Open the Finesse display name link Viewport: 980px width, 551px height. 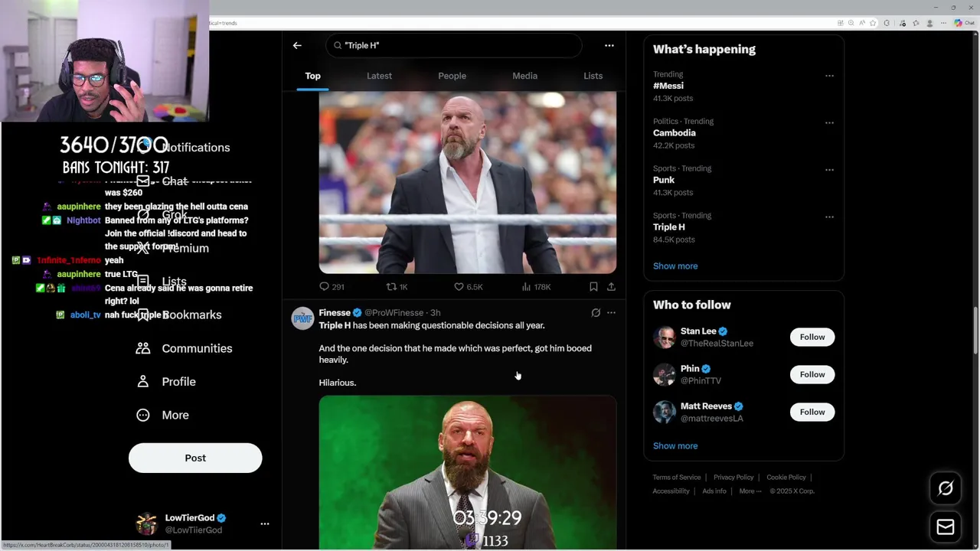pyautogui.click(x=335, y=312)
